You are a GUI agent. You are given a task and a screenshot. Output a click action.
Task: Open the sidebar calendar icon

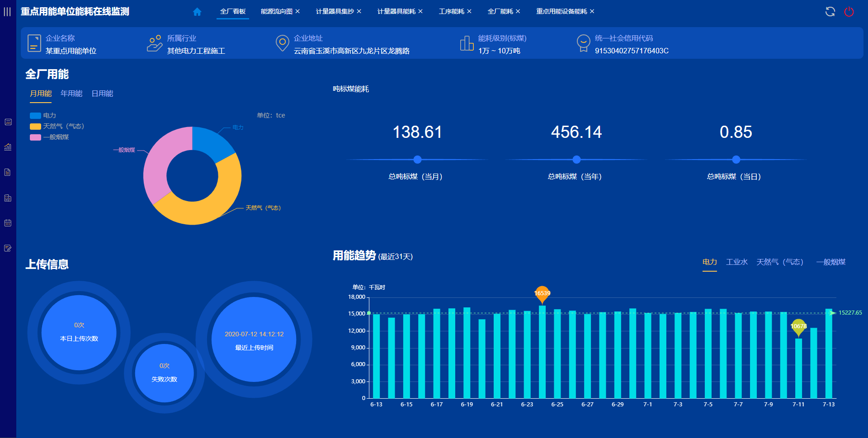point(8,223)
